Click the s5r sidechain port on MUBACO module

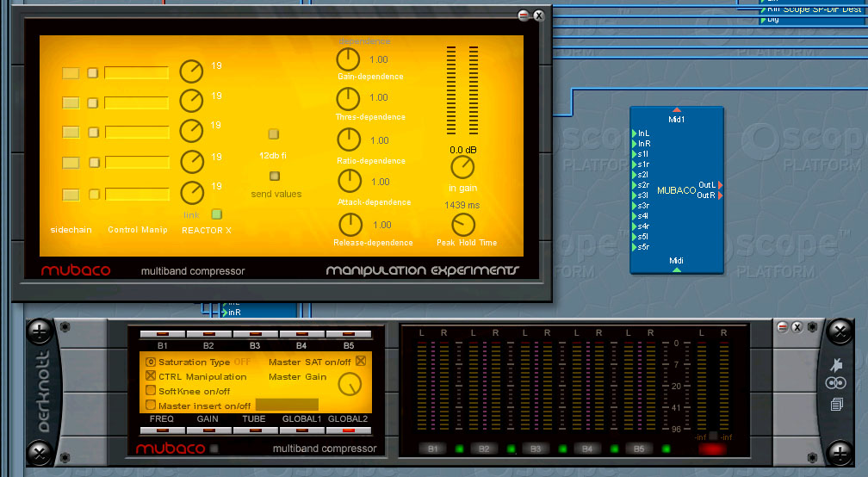635,247
